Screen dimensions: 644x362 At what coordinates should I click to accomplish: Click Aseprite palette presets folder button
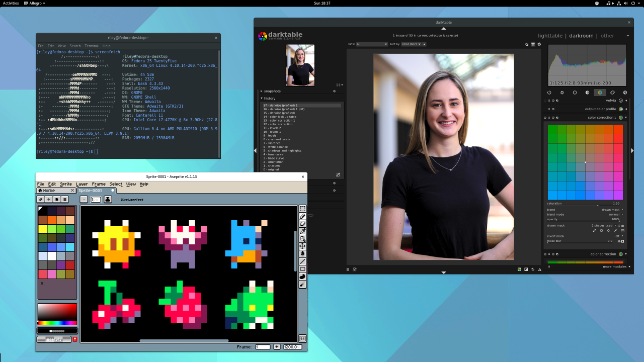click(x=57, y=200)
